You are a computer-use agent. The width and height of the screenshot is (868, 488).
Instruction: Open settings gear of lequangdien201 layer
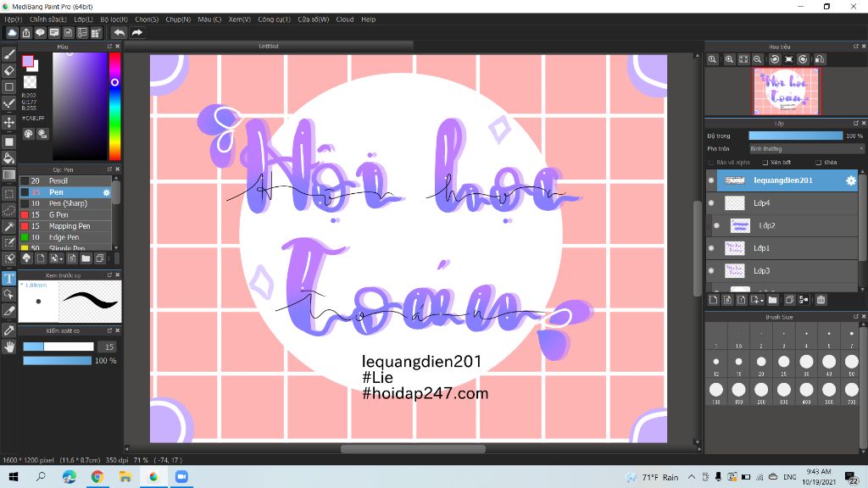pyautogui.click(x=851, y=180)
